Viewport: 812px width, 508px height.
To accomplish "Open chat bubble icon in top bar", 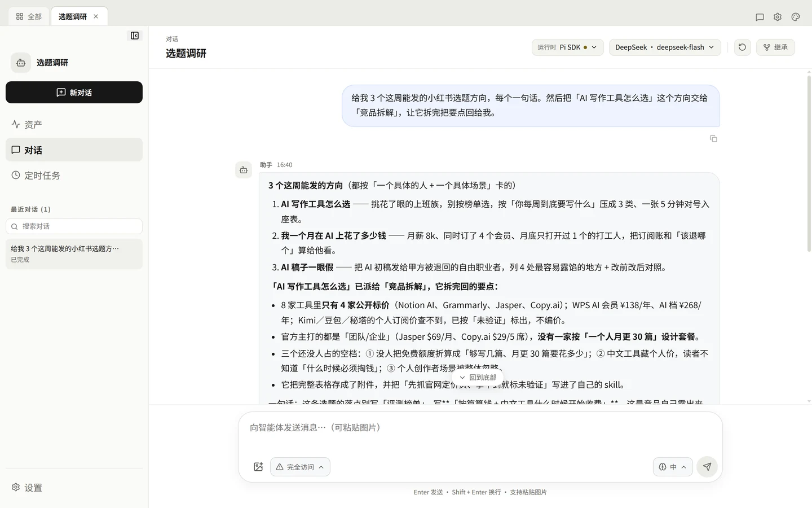I will [x=760, y=17].
